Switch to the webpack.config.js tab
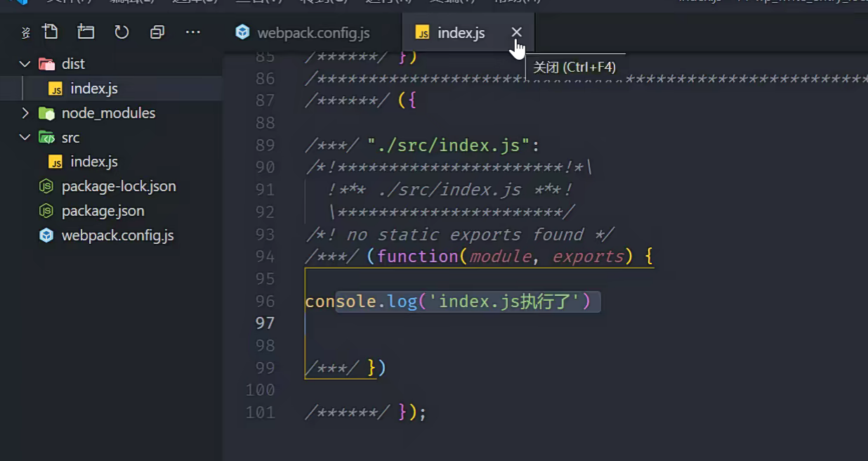The width and height of the screenshot is (868, 461). [x=313, y=33]
